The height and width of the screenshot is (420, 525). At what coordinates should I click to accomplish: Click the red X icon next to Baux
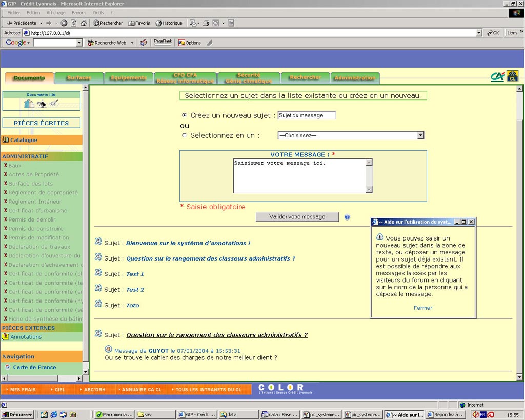tap(5, 165)
